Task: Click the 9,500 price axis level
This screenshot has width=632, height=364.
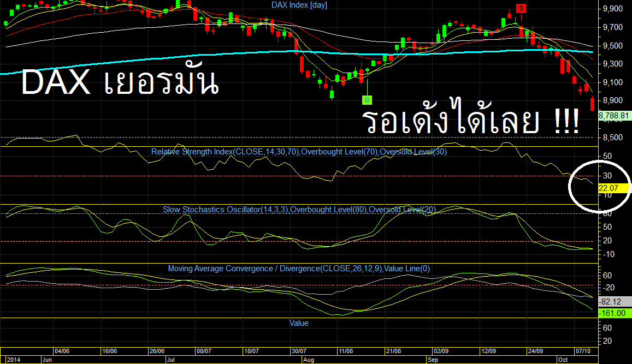Action: [613, 45]
